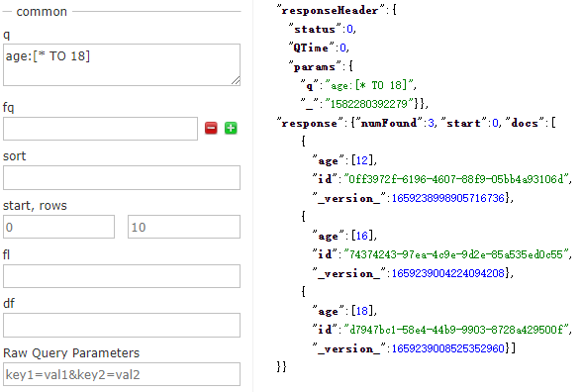Click the start input showing 0
582x392 pixels.
[58, 227]
